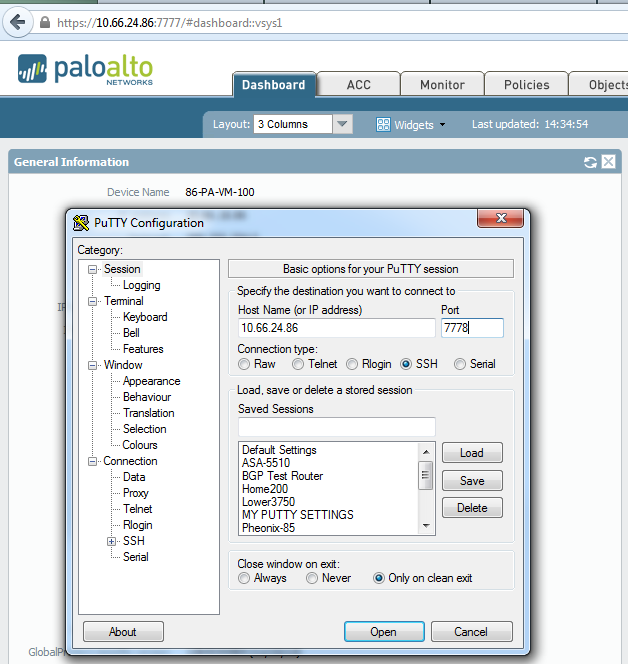Open the Data category

134,477
